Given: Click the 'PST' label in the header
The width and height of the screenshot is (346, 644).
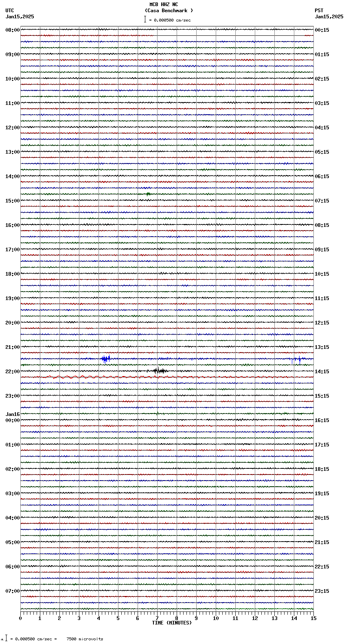Looking at the screenshot, I should point(319,11).
